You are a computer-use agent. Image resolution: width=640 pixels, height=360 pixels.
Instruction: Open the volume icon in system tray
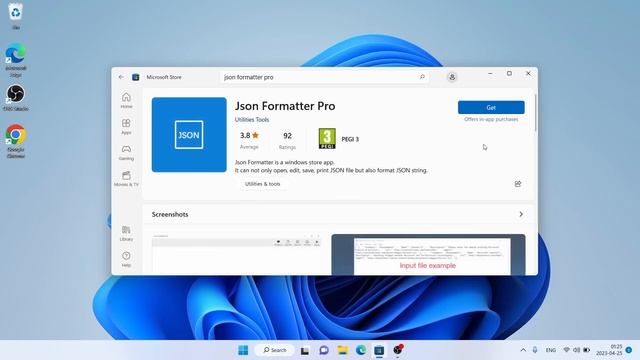point(576,350)
